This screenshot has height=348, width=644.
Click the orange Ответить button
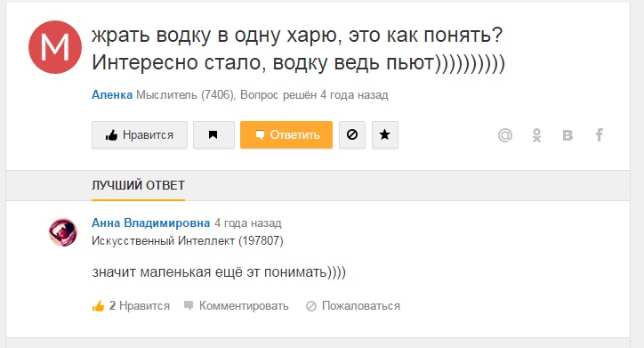286,134
